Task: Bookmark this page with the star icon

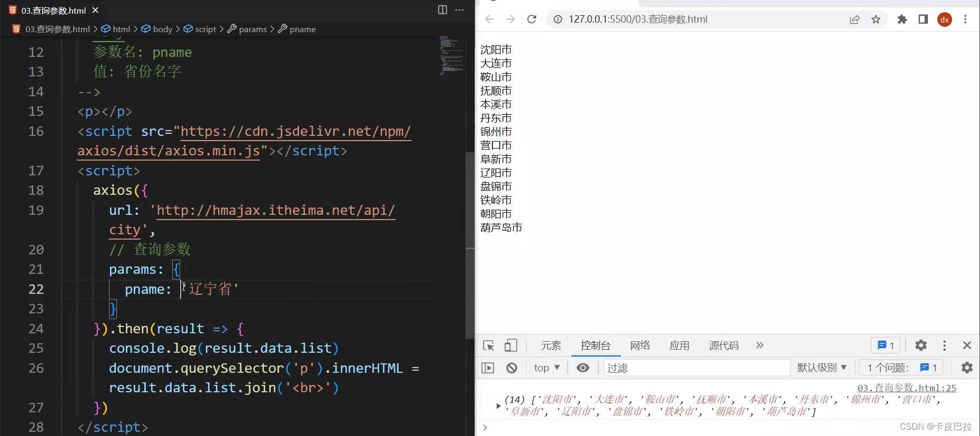Action: (876, 19)
